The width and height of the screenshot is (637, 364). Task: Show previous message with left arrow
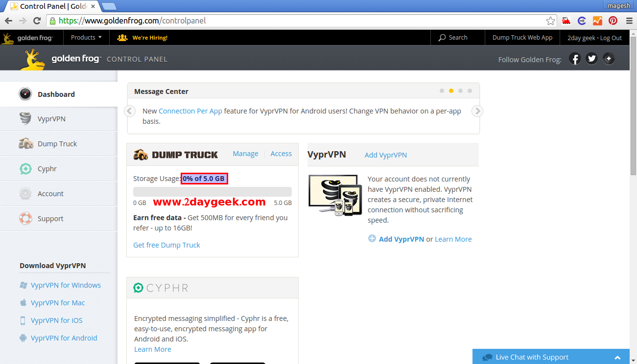click(130, 111)
